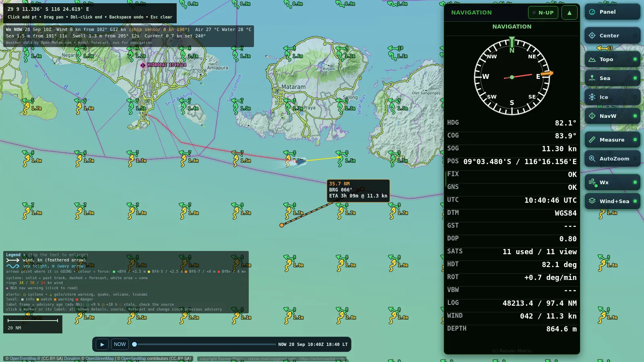Collapse the navigation panel with the arrow
Viewport: 644px width, 362px height.
click(569, 12)
